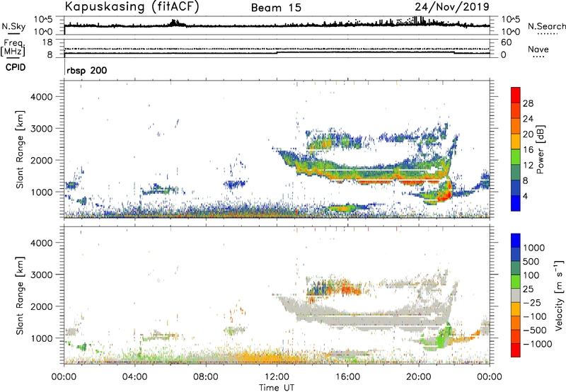Screen dimensions: 566x392
Task: Click the 'N.Sky' axis label
Action: [13, 26]
